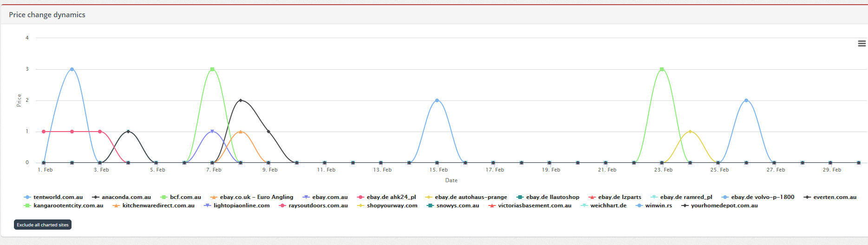The image size is (868, 245).
Task: Click pink data point on 3 Feb
Action: (100, 132)
